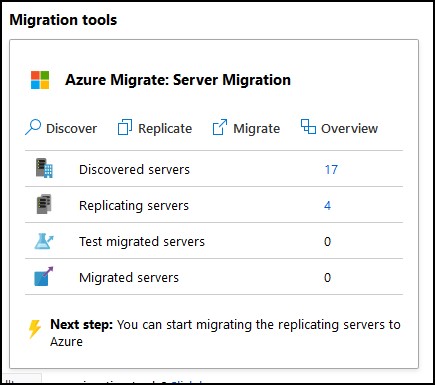This screenshot has height=385, width=435.
Task: Click the Test migrated servers flask icon
Action: 44,241
